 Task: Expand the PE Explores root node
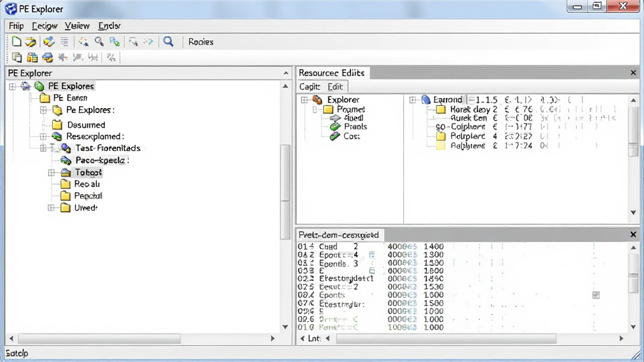pos(13,86)
